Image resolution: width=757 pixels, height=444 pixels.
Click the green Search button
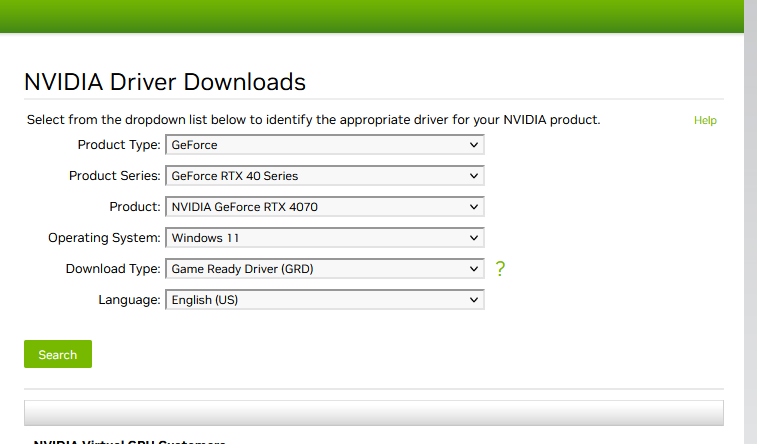pos(58,354)
